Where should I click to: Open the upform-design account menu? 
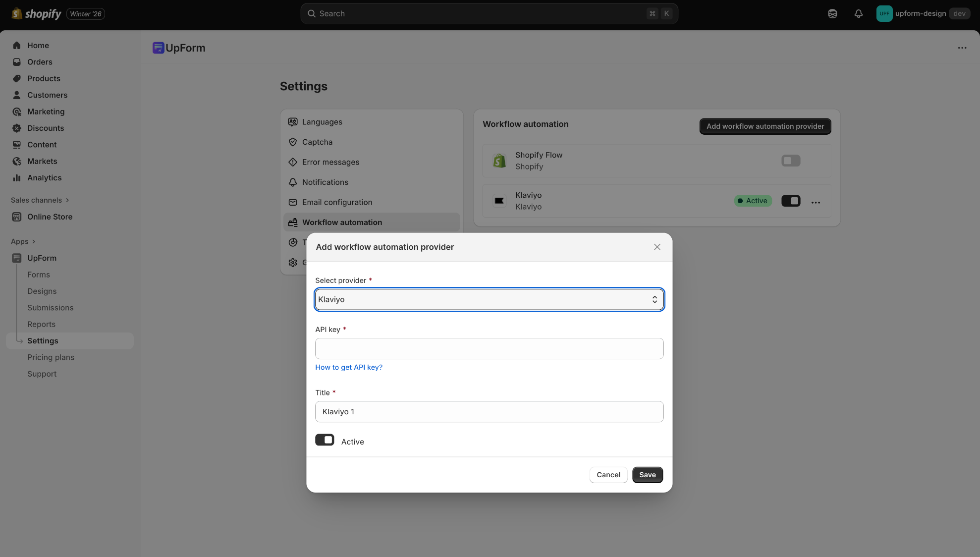click(923, 14)
